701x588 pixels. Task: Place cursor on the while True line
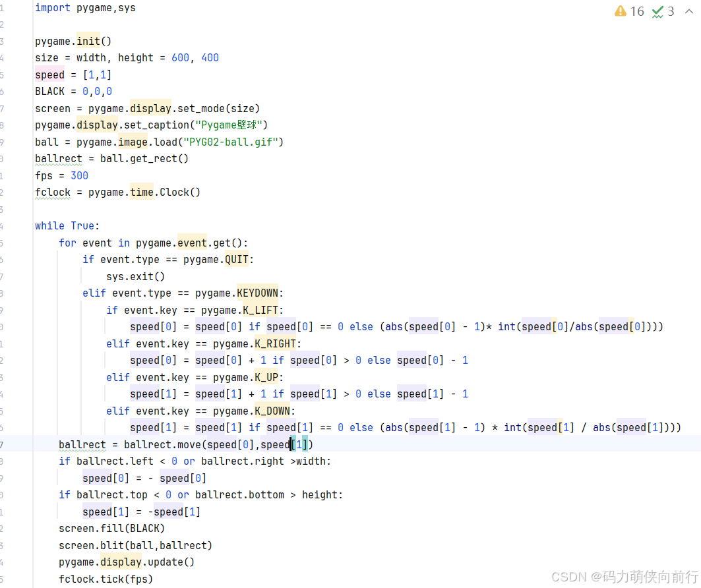click(x=65, y=225)
